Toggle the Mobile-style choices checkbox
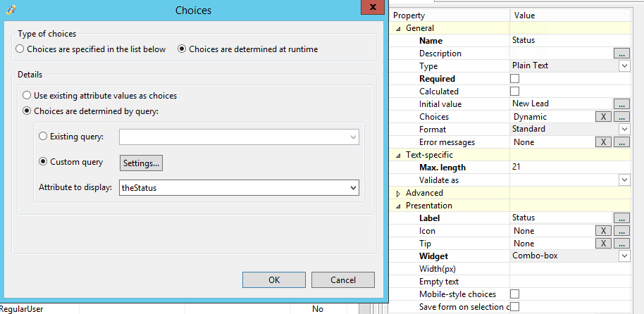The width and height of the screenshot is (644, 314). click(x=514, y=294)
